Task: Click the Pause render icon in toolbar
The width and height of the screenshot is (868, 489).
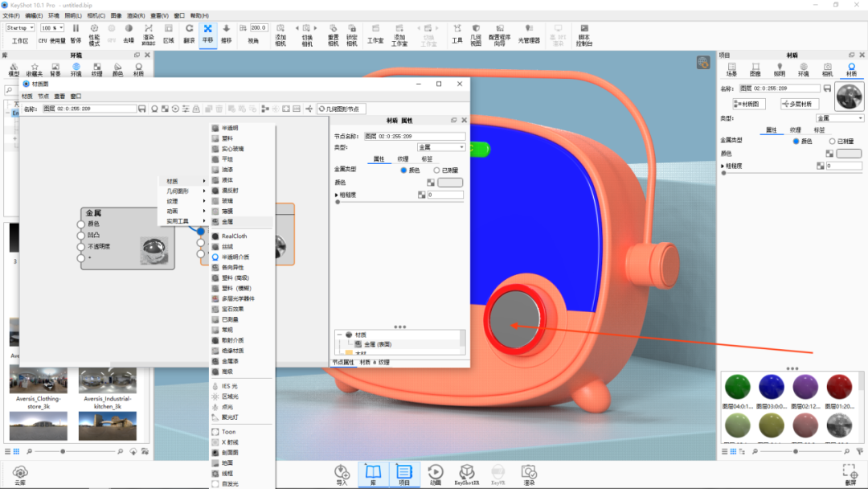Action: pyautogui.click(x=76, y=33)
